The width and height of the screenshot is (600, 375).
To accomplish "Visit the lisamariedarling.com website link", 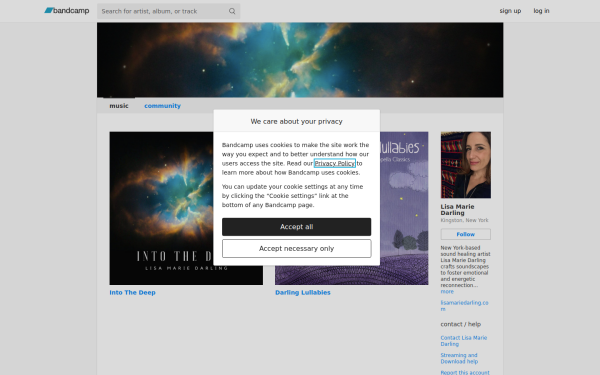I will point(464,306).
